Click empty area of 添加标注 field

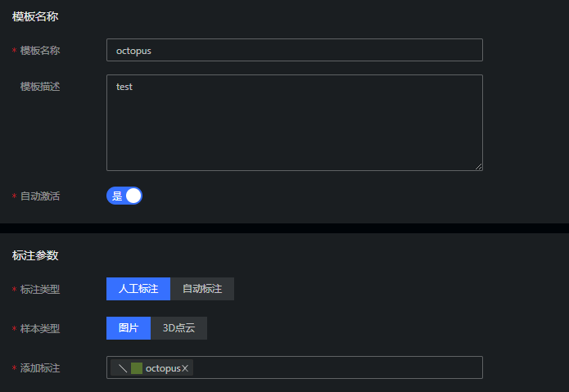(x=337, y=367)
